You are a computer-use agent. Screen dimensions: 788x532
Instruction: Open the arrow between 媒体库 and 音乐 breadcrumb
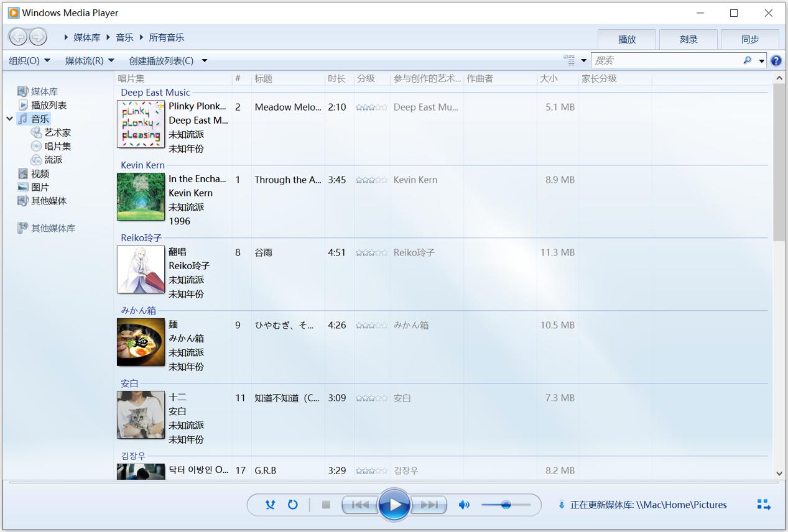[108, 37]
